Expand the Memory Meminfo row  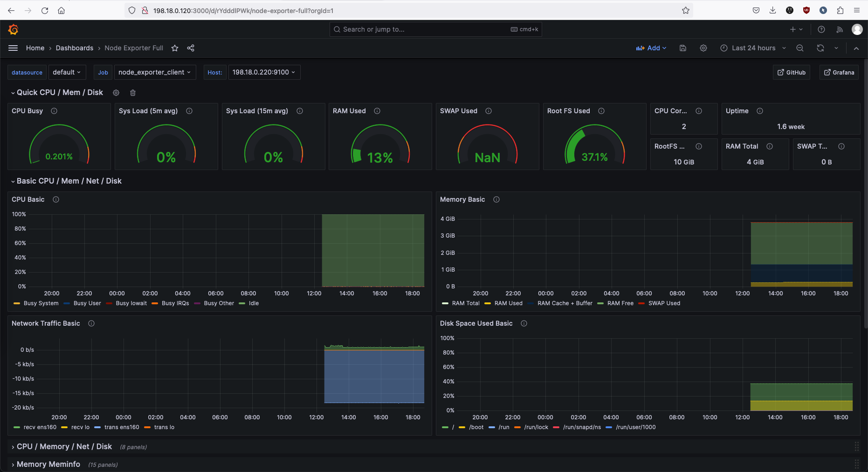(x=48, y=465)
